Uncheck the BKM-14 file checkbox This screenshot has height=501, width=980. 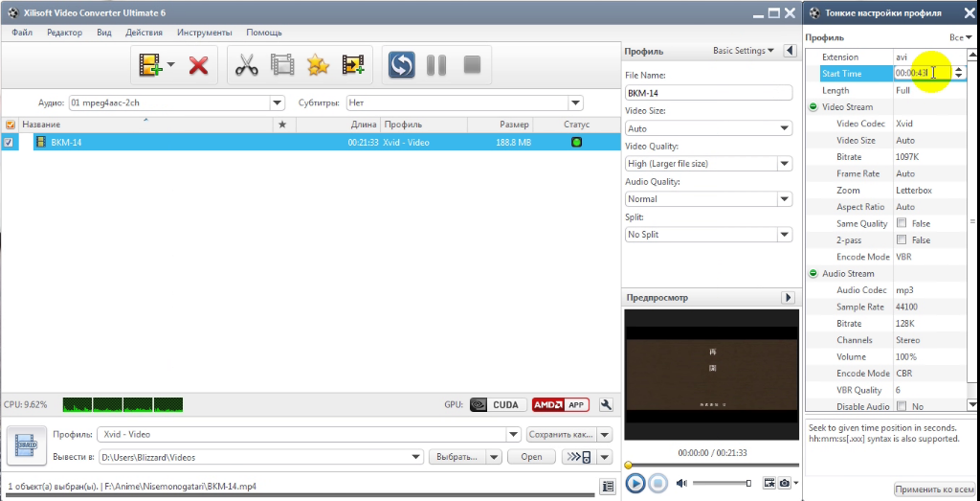[x=8, y=143]
